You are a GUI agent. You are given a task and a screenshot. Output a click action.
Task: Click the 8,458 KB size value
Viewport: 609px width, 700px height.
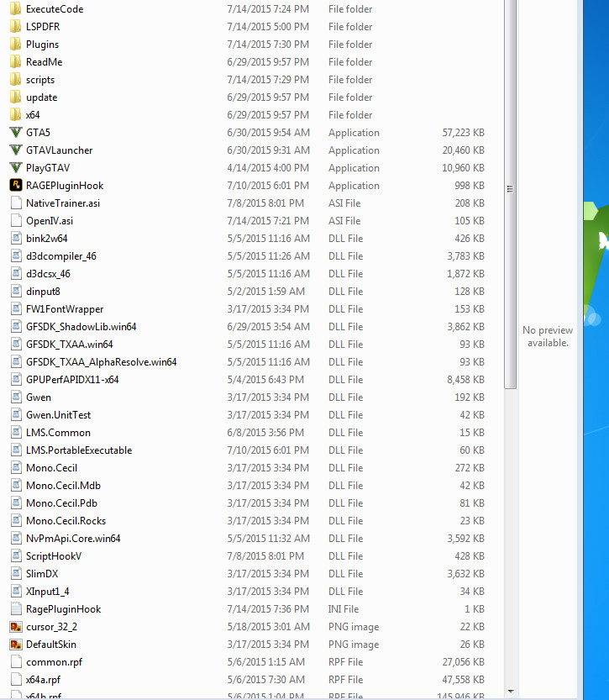(x=466, y=380)
